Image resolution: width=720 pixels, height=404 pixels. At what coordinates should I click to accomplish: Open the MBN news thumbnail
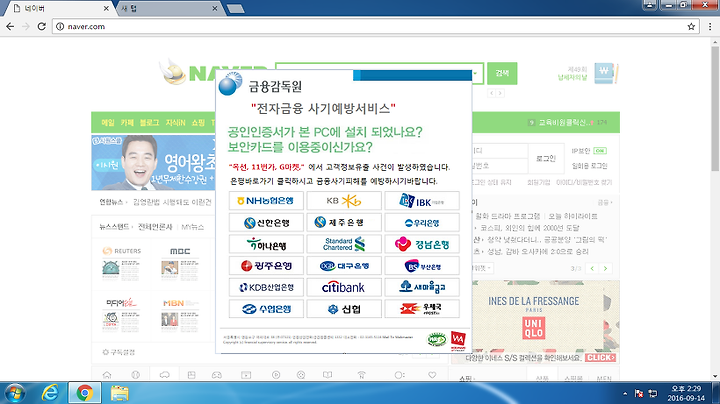coord(180,316)
